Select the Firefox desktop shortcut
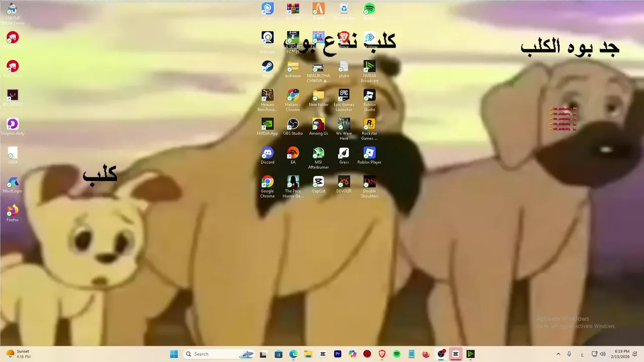644x362 pixels. point(13,213)
